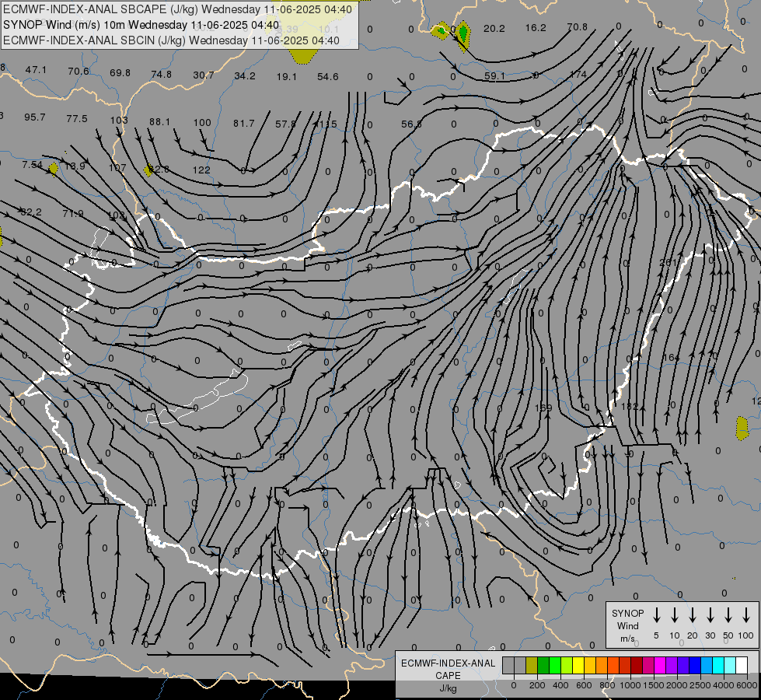Click the 77.5 value on the map

pos(77,119)
